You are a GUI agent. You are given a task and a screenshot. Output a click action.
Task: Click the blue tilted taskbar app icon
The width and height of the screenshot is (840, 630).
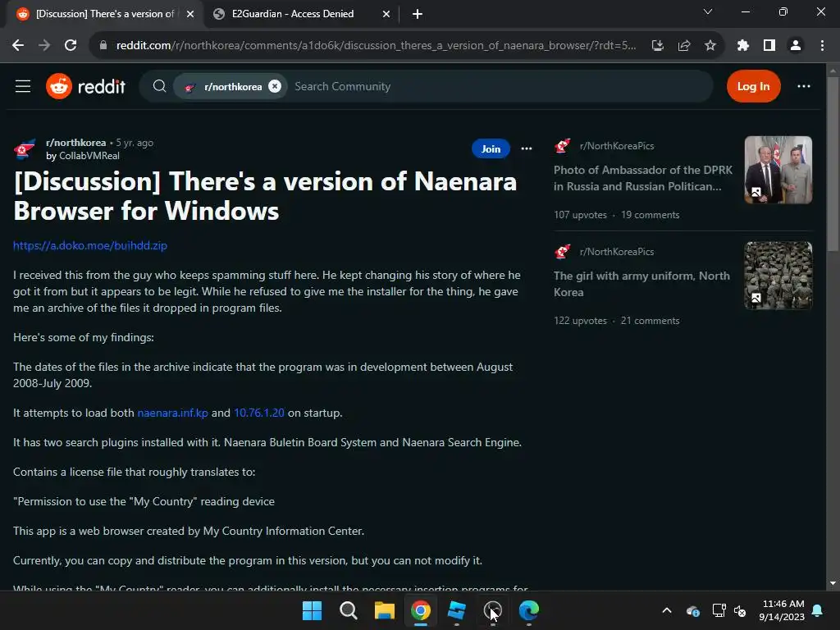pyautogui.click(x=457, y=610)
